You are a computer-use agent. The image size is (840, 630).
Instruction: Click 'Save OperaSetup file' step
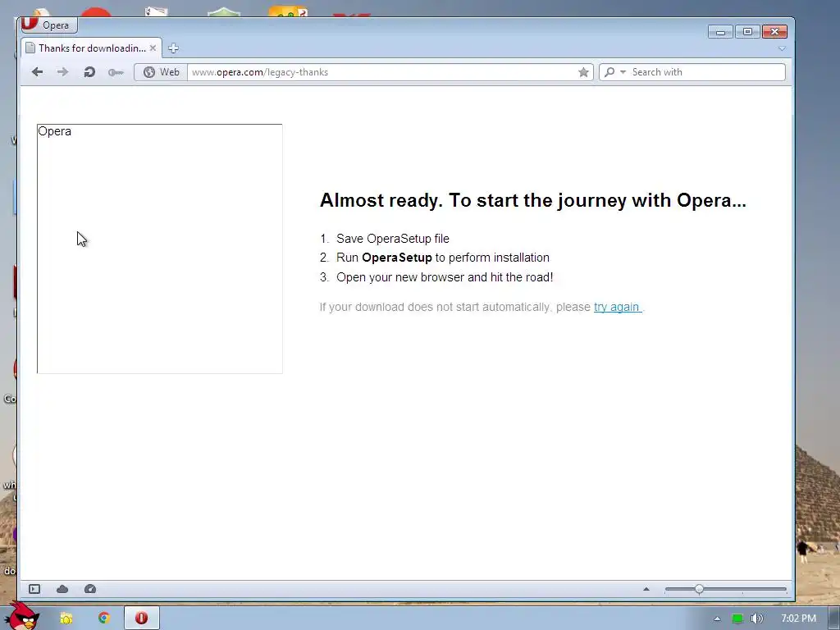pos(393,239)
